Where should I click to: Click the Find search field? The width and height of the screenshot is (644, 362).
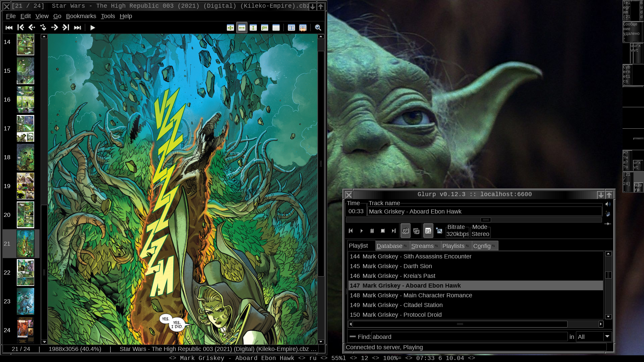pyautogui.click(x=469, y=337)
